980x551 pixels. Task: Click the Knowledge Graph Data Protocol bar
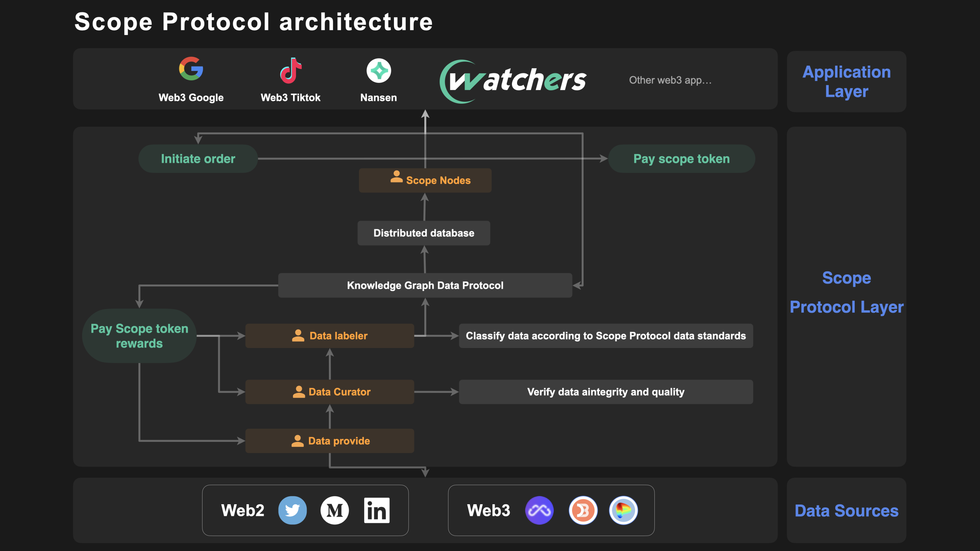click(x=425, y=285)
